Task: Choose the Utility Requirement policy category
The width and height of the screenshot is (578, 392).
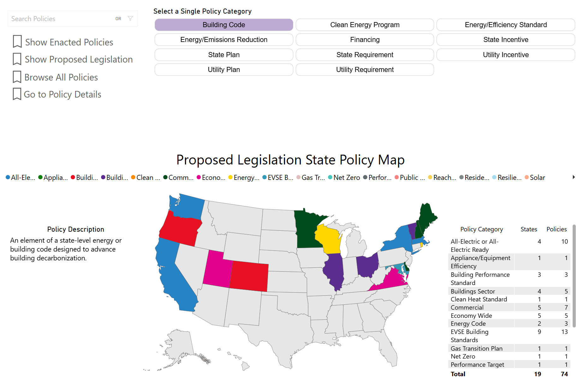Action: (x=365, y=70)
